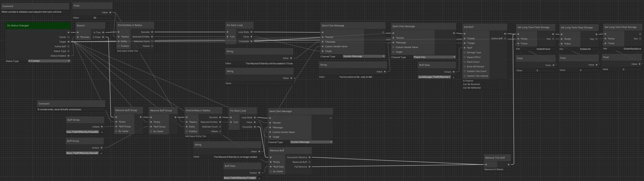
Task: Click the Failure port on top Find Entities In Radius
Action: pos(152,46)
